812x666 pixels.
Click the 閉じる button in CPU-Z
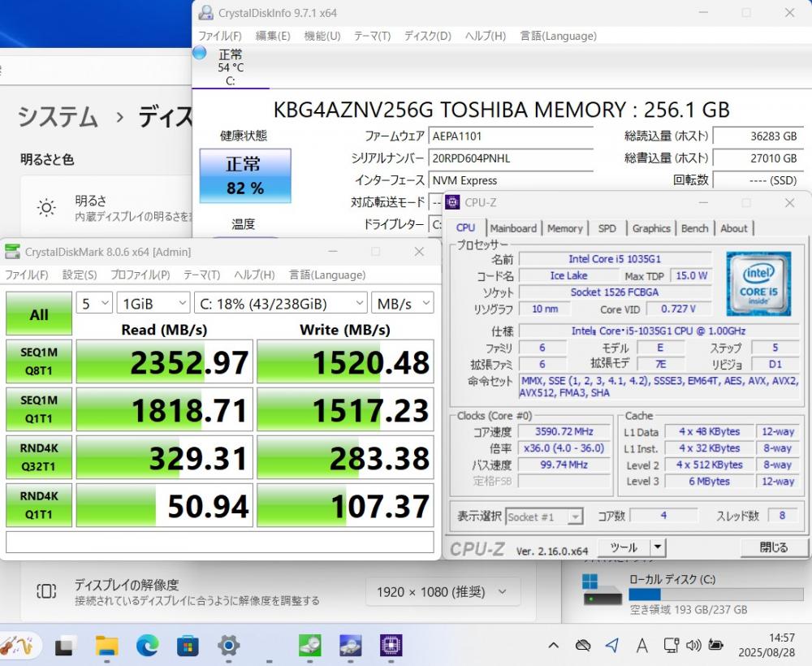[774, 547]
